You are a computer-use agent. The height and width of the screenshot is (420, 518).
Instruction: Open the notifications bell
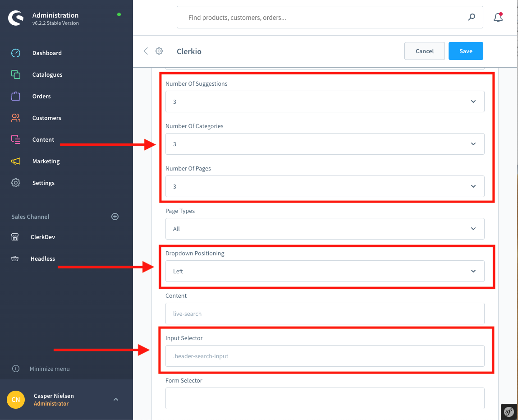coord(498,18)
